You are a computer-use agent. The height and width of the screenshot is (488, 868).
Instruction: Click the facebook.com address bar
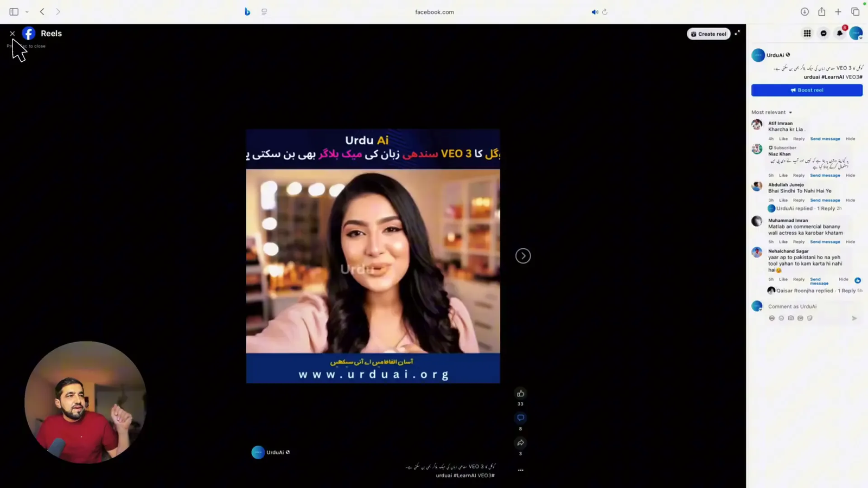(434, 12)
